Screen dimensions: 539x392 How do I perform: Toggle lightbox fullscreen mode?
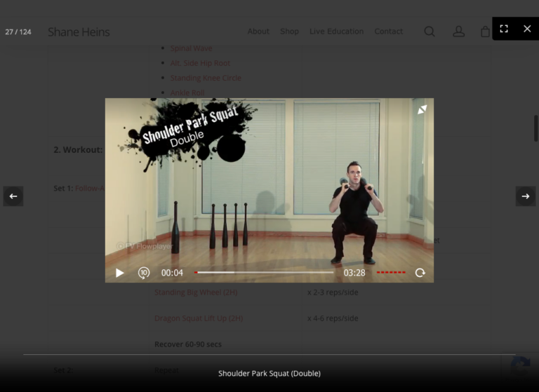tap(504, 29)
